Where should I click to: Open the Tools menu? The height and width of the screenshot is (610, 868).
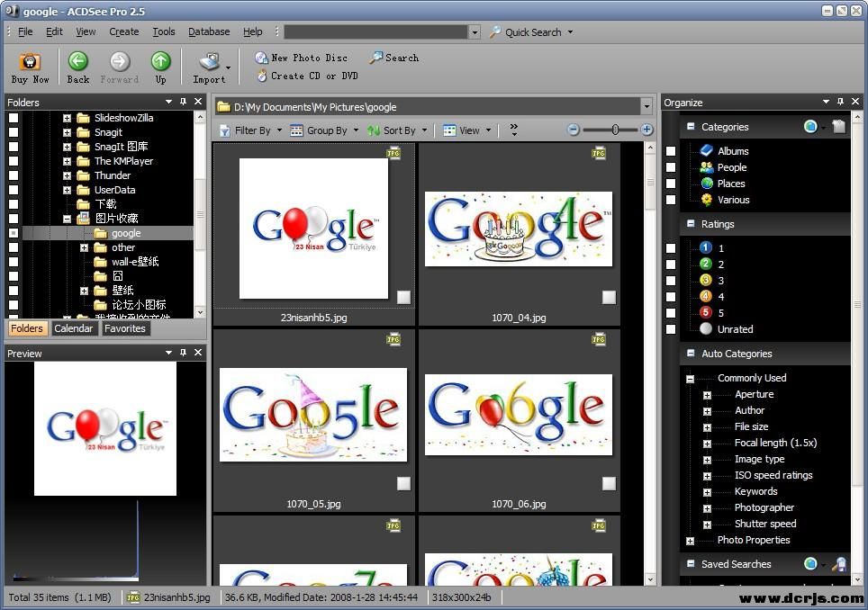[164, 32]
